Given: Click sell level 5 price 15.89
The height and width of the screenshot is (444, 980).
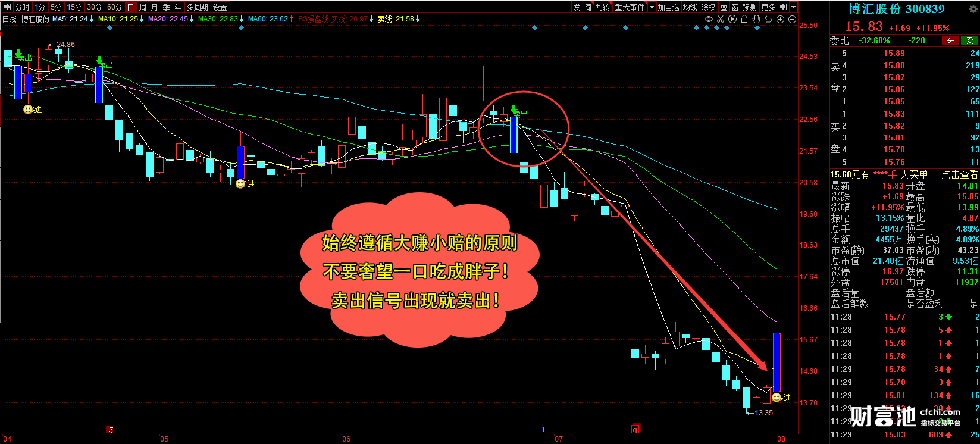Looking at the screenshot, I should coord(894,54).
